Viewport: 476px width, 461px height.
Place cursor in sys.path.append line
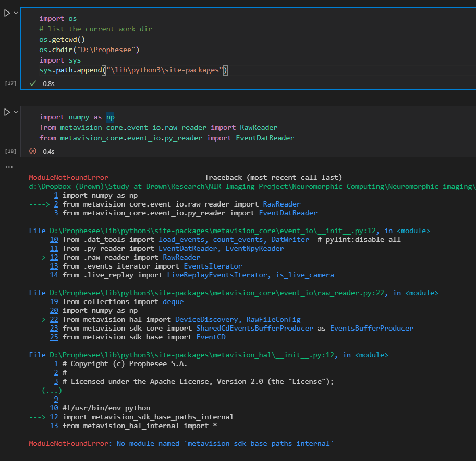pos(133,70)
